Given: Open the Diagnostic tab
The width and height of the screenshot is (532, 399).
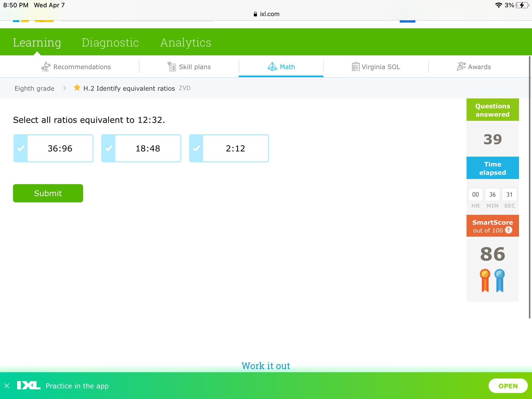Looking at the screenshot, I should tap(110, 42).
